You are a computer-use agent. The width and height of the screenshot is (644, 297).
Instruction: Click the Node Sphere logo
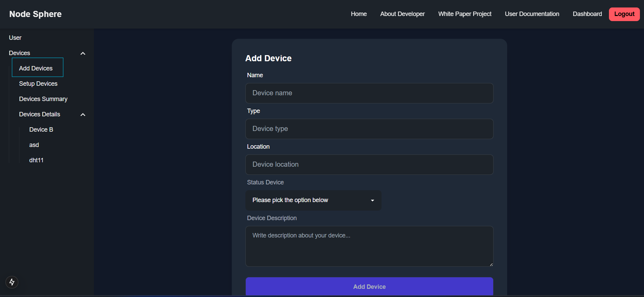pyautogui.click(x=35, y=14)
